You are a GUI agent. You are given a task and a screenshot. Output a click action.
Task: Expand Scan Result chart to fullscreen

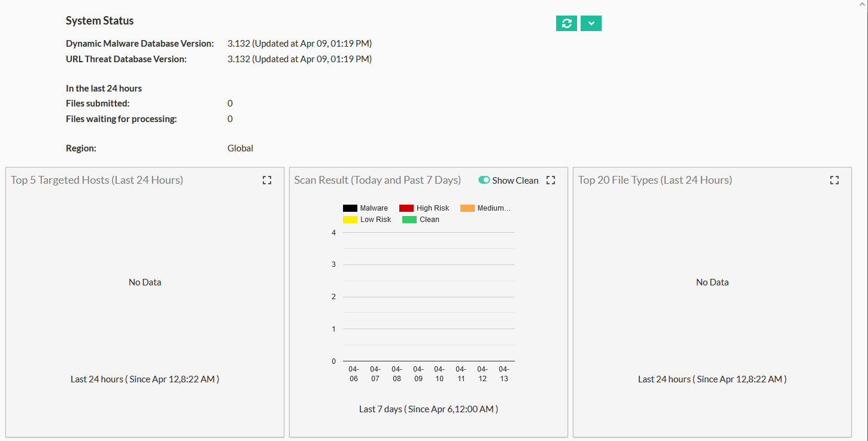[x=551, y=180]
